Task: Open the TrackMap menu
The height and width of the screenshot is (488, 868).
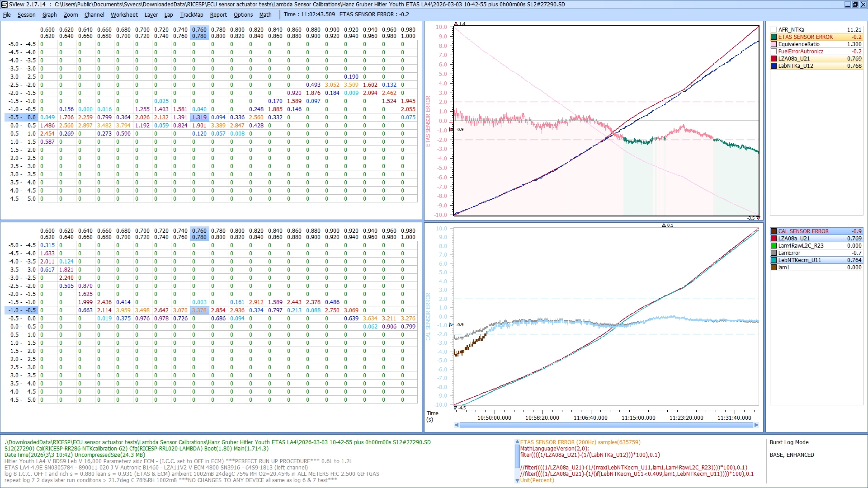Action: [x=191, y=14]
